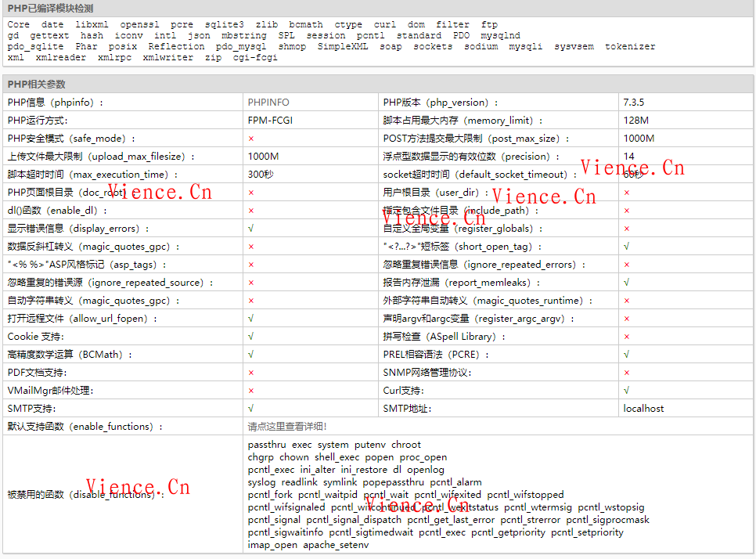The height and width of the screenshot is (559, 756).
Task: Click the "Reflection" module name
Action: coord(176,46)
